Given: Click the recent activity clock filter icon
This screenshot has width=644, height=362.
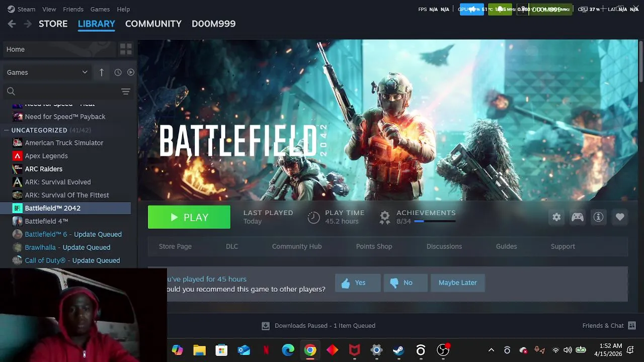Looking at the screenshot, I should click(118, 72).
